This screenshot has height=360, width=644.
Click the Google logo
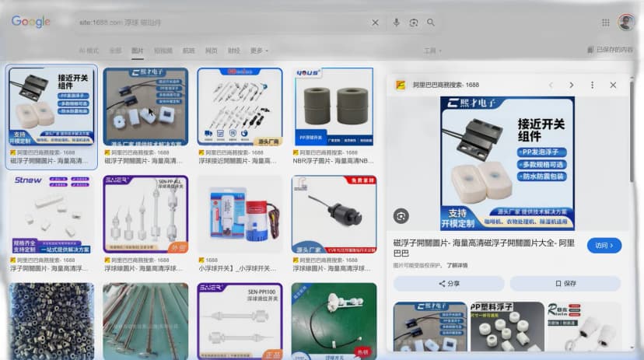31,22
